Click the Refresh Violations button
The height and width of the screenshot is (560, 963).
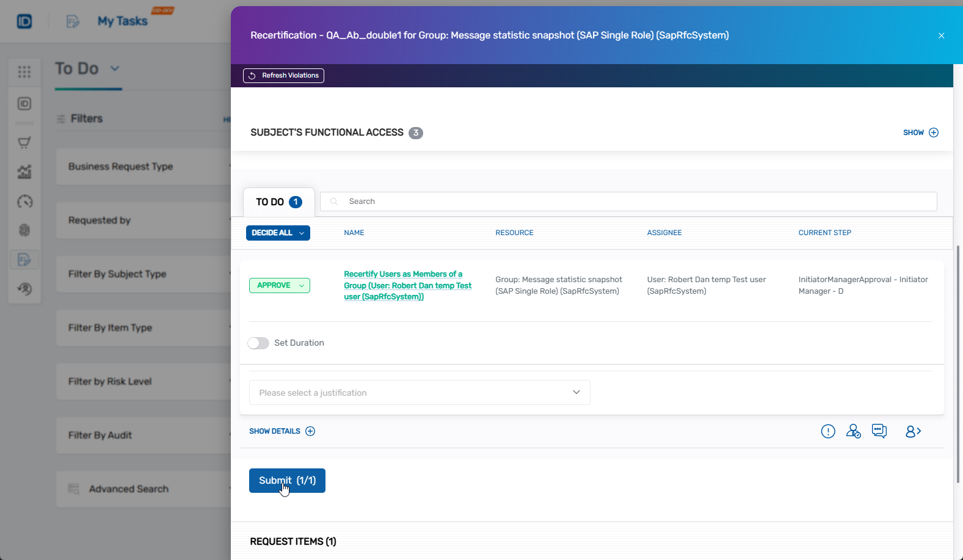(x=283, y=76)
